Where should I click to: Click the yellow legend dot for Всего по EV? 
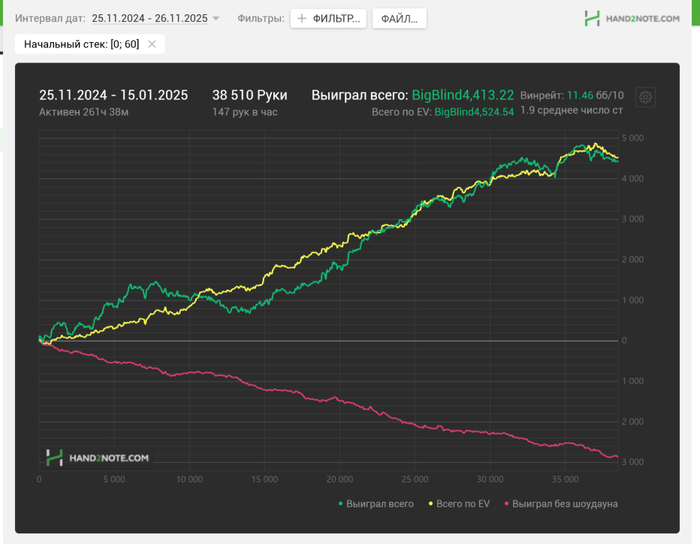(x=431, y=504)
